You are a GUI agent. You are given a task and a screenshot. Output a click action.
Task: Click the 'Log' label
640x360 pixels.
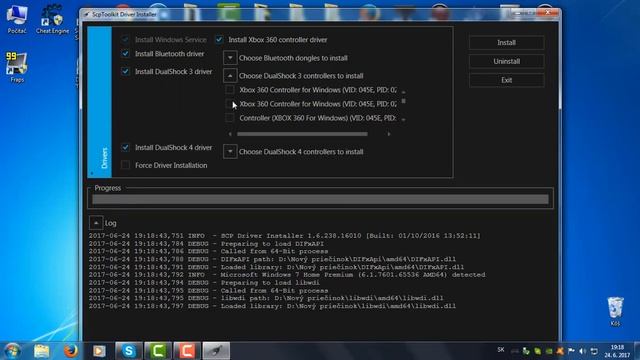pos(111,223)
